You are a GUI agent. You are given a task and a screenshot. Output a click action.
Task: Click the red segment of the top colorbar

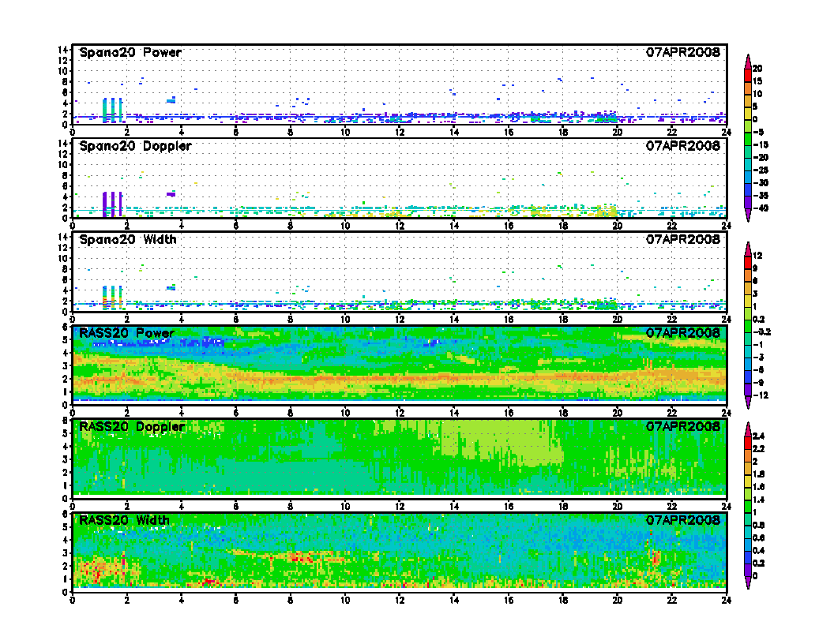click(748, 75)
